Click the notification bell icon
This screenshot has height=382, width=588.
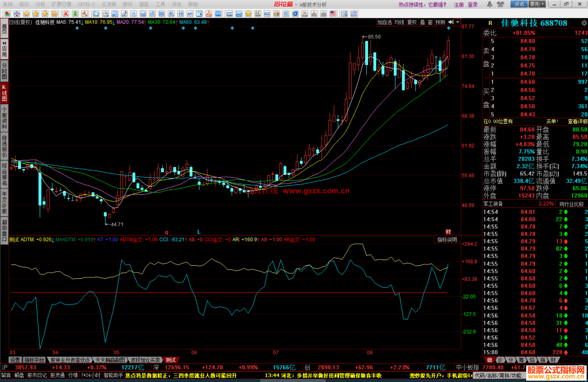pyautogui.click(x=489, y=4)
